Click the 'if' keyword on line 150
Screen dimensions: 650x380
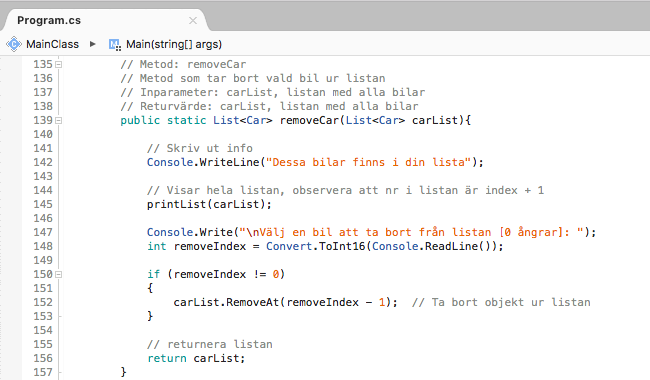(153, 274)
